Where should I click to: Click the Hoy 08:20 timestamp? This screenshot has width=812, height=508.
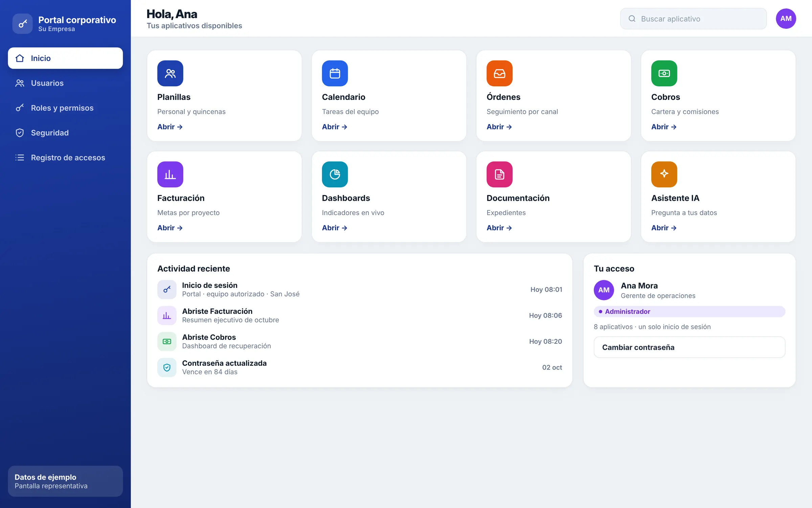[x=545, y=341]
